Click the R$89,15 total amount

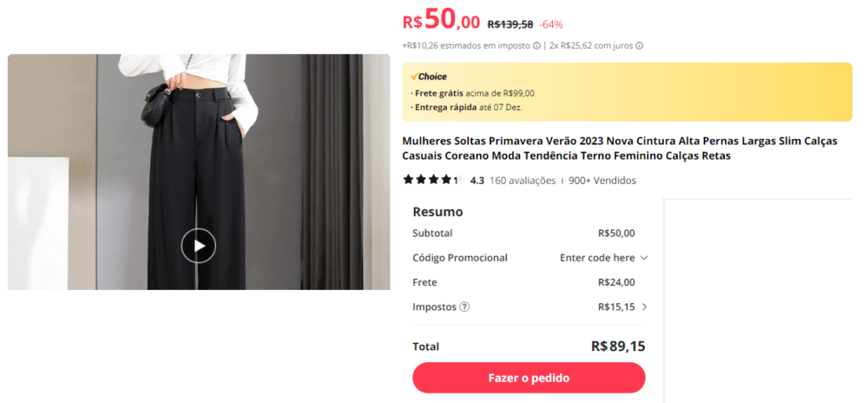point(618,346)
